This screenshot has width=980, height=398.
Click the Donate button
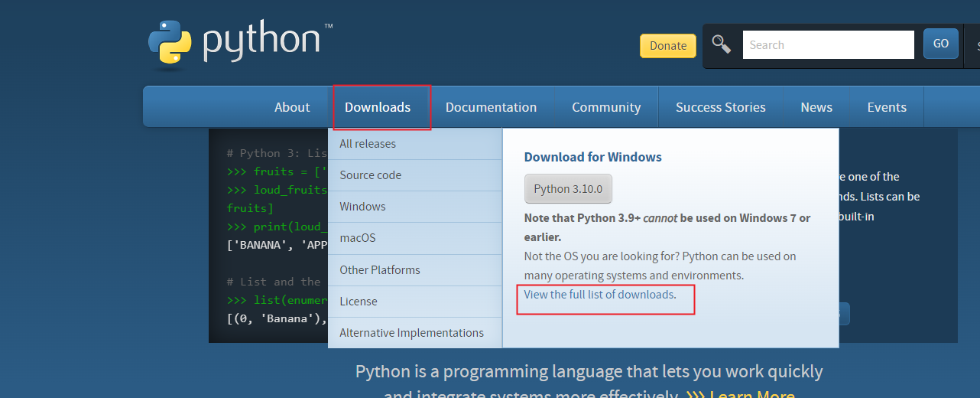click(667, 46)
